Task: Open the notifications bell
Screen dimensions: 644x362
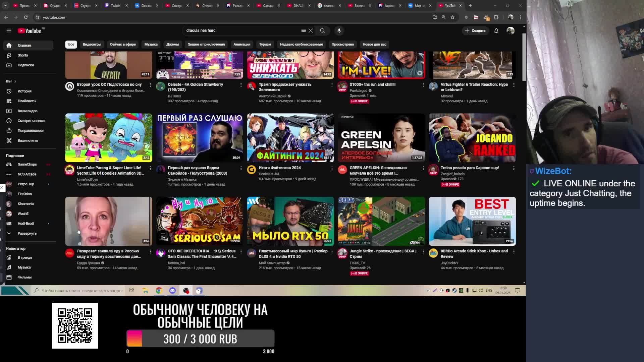Action: 496,31
